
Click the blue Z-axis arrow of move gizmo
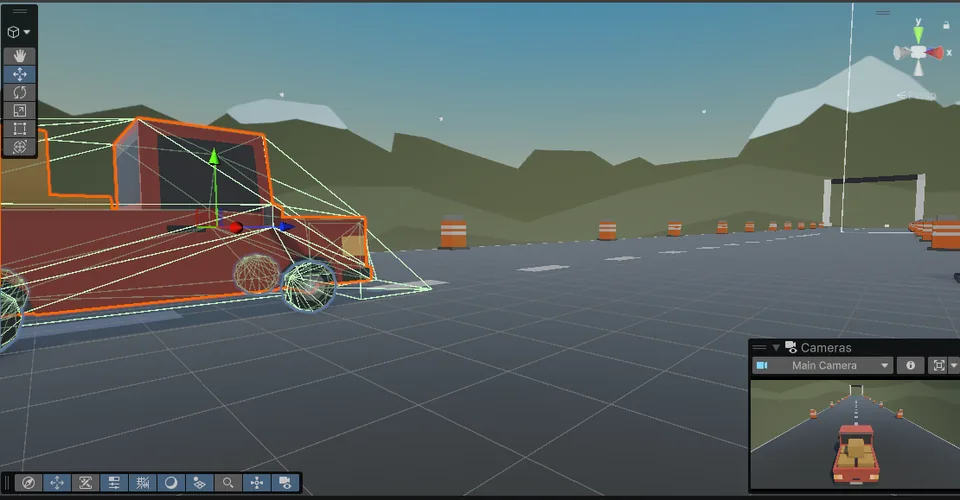pyautogui.click(x=285, y=226)
